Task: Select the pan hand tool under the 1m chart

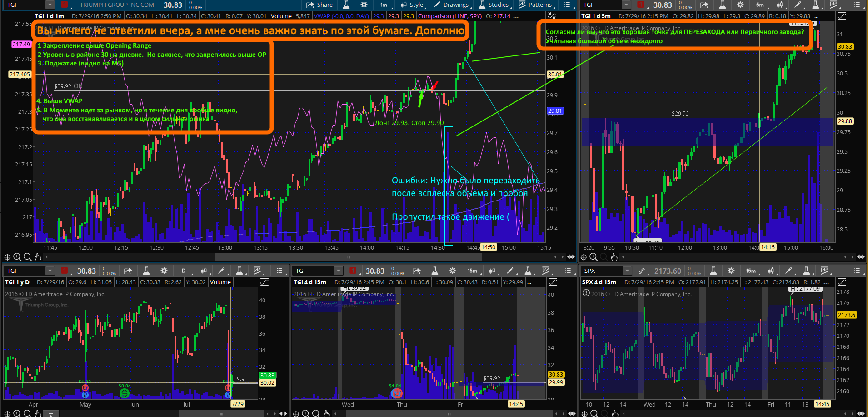Action: point(38,257)
